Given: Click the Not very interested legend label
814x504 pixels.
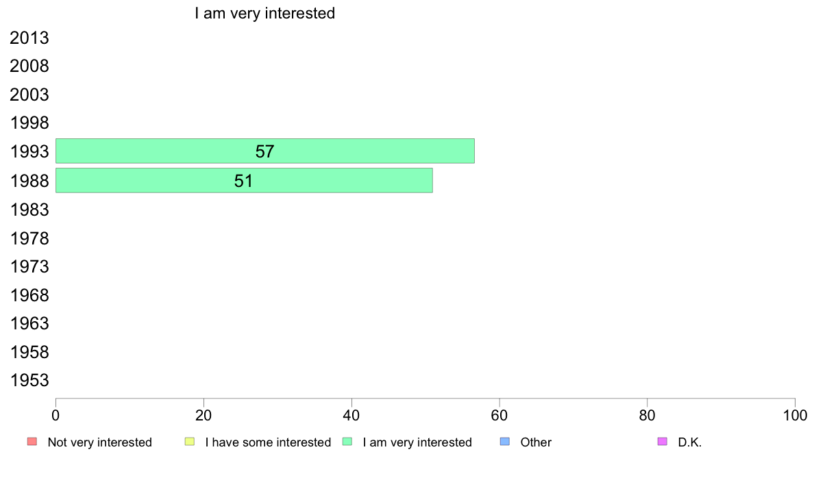Looking at the screenshot, I should [x=99, y=442].
